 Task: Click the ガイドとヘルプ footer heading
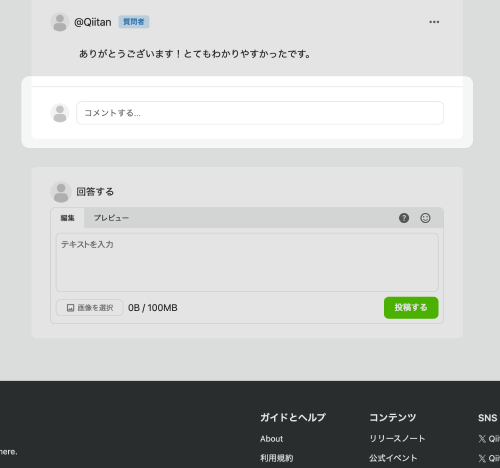[293, 417]
